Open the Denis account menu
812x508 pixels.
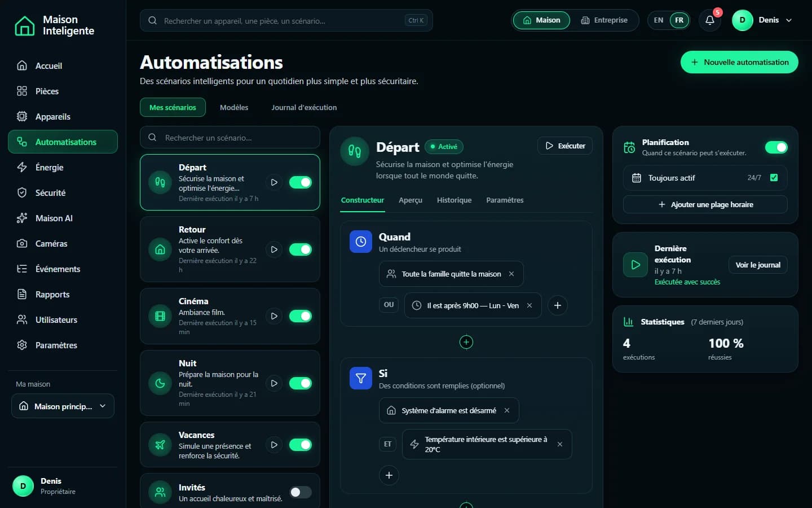762,20
